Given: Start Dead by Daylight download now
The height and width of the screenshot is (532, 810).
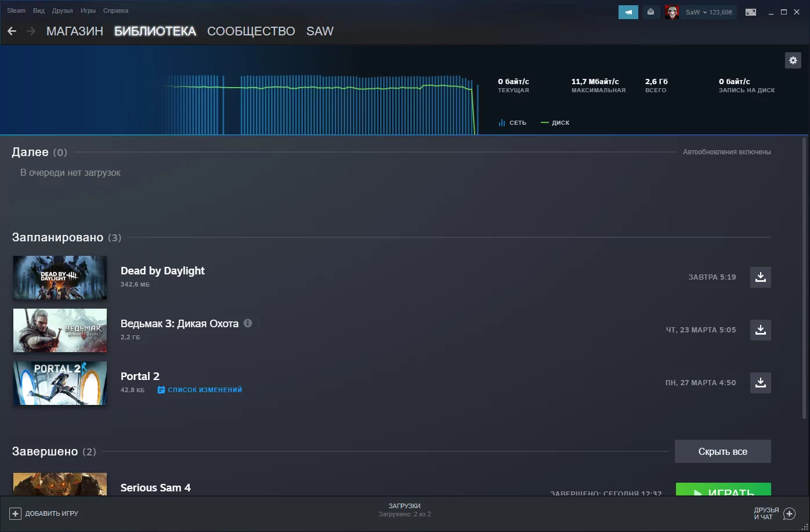Looking at the screenshot, I should pos(761,277).
